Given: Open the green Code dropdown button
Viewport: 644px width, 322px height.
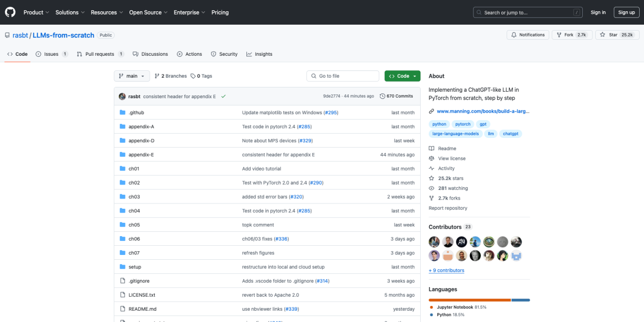Looking at the screenshot, I should (402, 76).
